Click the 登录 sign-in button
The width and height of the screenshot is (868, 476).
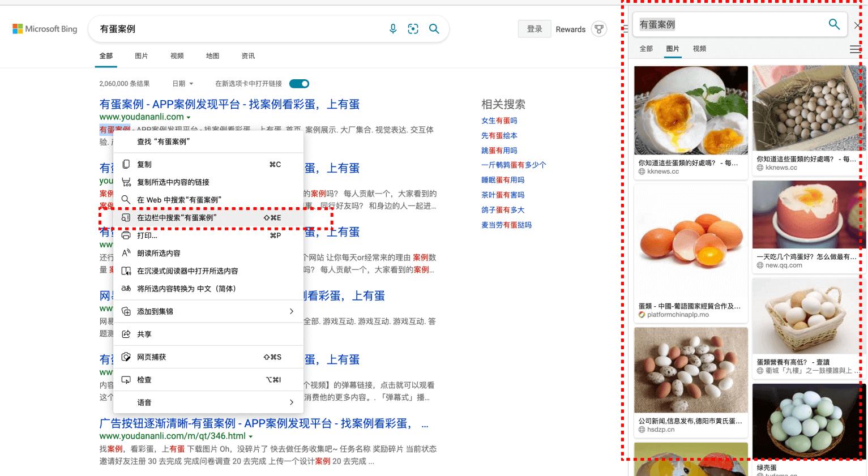pyautogui.click(x=535, y=29)
